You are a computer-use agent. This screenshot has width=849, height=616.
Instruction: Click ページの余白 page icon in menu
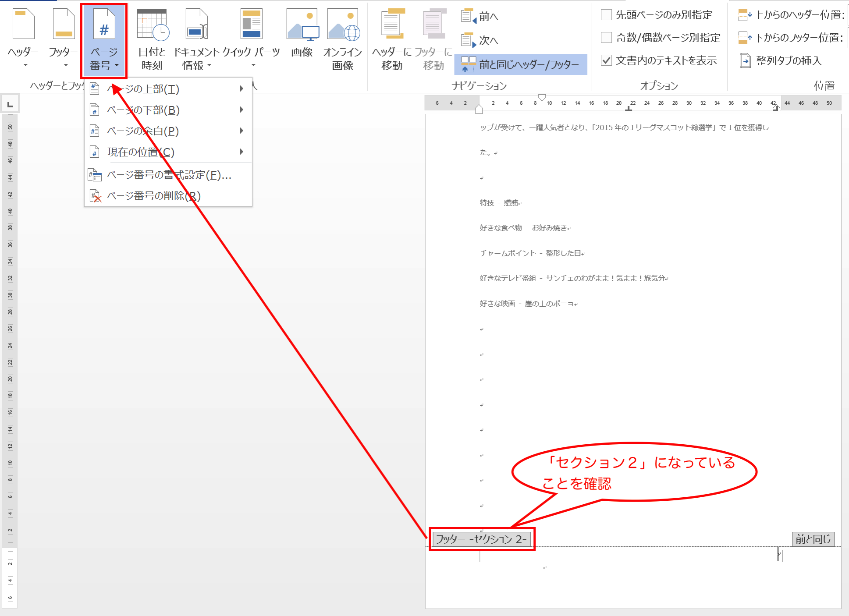coord(94,131)
